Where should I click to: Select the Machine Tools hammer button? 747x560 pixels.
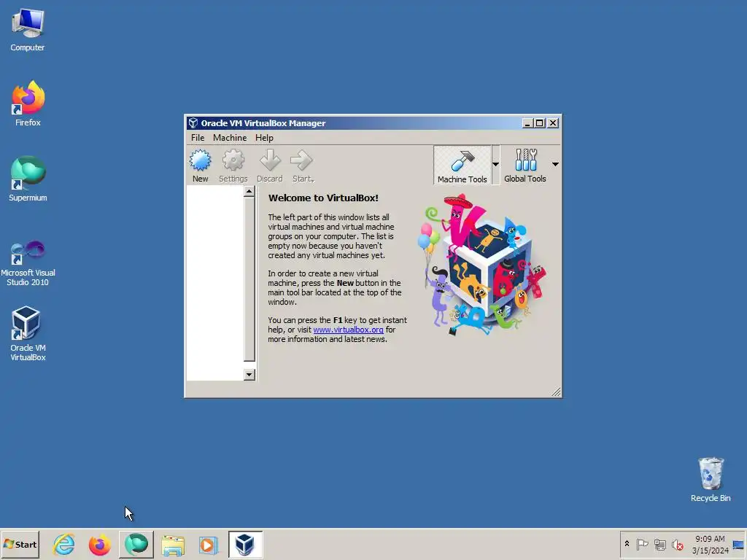tap(462, 166)
